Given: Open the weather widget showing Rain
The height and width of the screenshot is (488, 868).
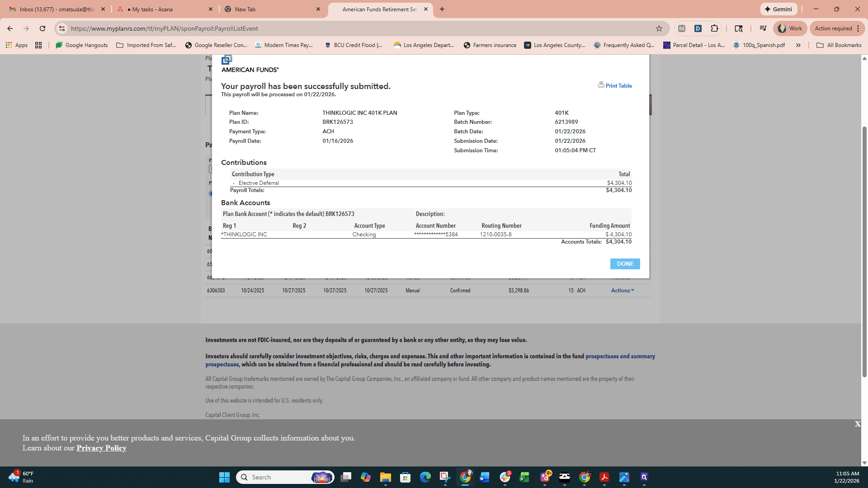Looking at the screenshot, I should (22, 477).
